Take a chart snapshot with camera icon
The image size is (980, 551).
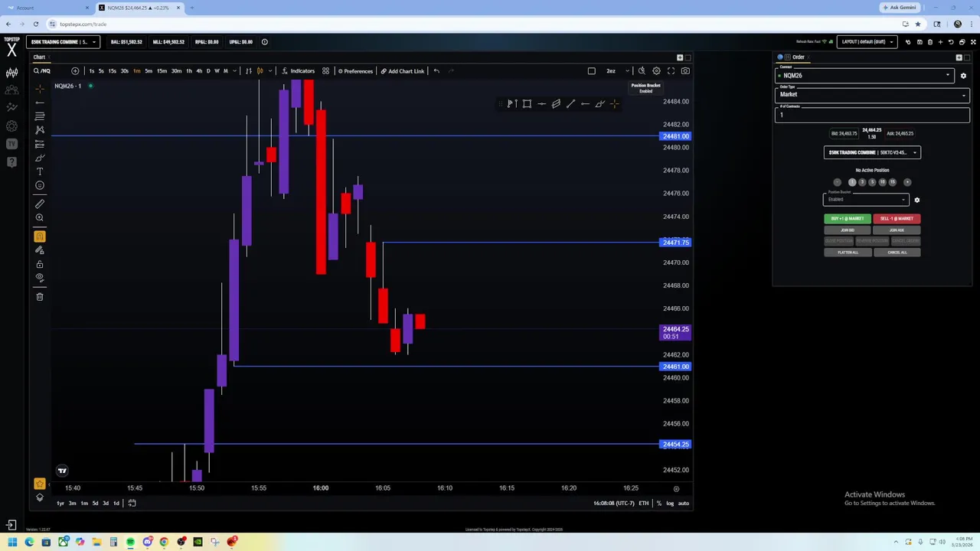click(x=685, y=71)
